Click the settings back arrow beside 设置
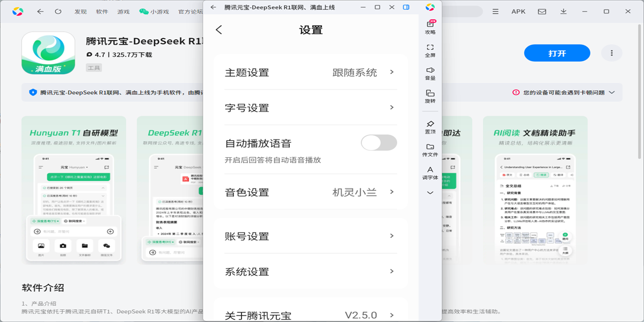The height and width of the screenshot is (322, 644). click(x=219, y=30)
